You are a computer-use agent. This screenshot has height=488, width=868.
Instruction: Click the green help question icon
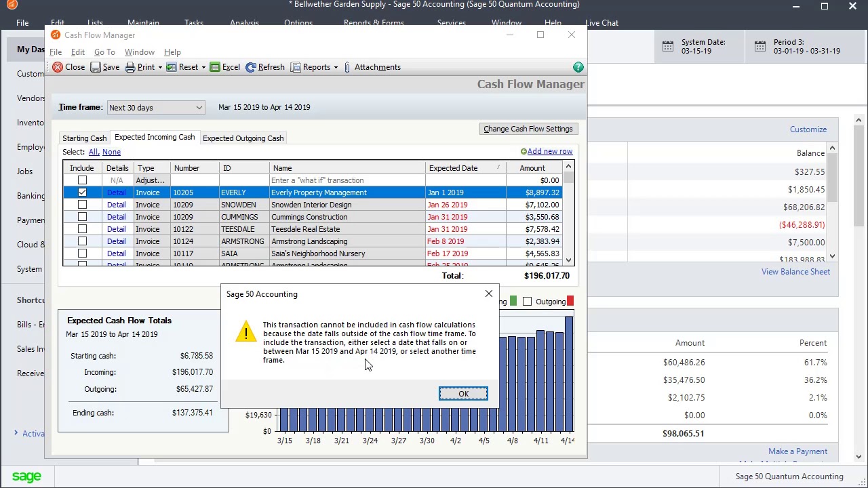[x=578, y=67]
